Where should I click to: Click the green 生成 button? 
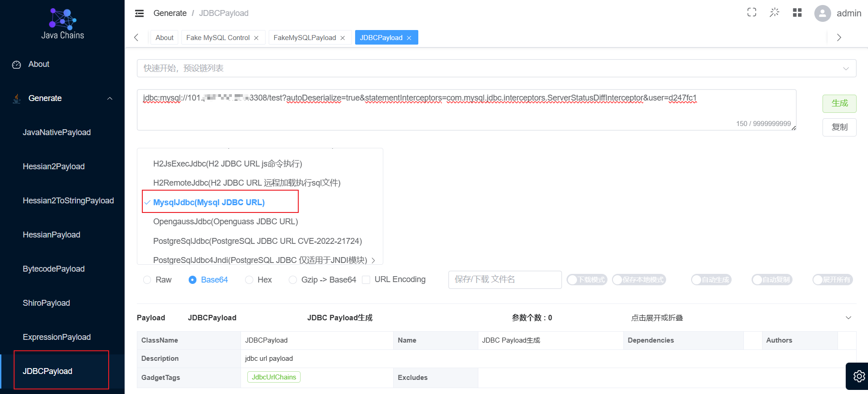[839, 103]
